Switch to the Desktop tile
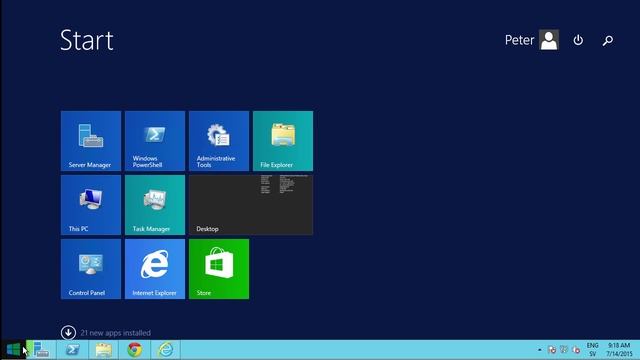Image resolution: width=640 pixels, height=360 pixels. (x=251, y=205)
